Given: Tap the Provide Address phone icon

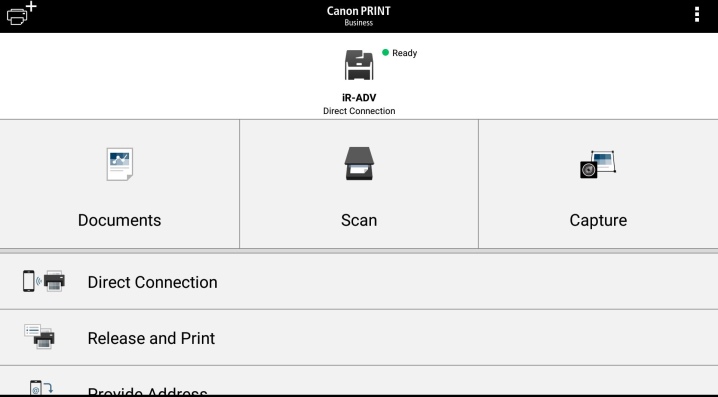Looking at the screenshot, I should pyautogui.click(x=41, y=388).
